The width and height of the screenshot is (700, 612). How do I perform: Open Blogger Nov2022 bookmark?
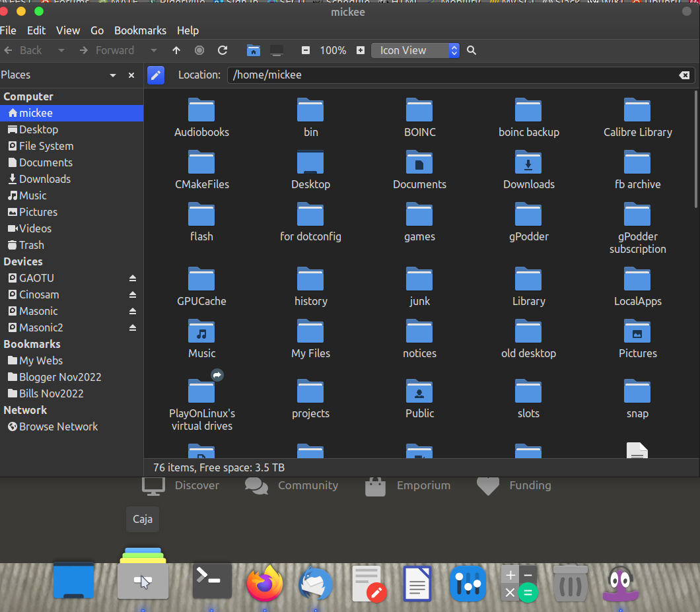pos(71,377)
